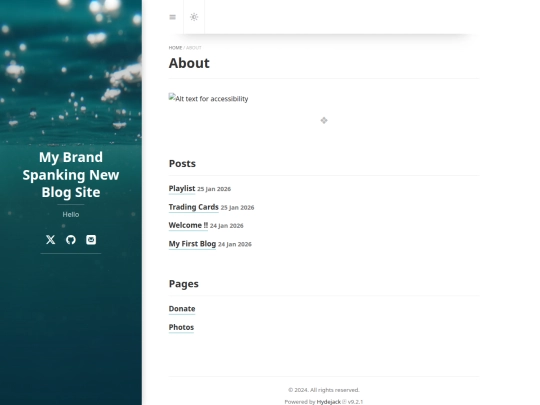Click the email envelope icon
Viewport: 540px width, 405px height.
click(x=91, y=240)
